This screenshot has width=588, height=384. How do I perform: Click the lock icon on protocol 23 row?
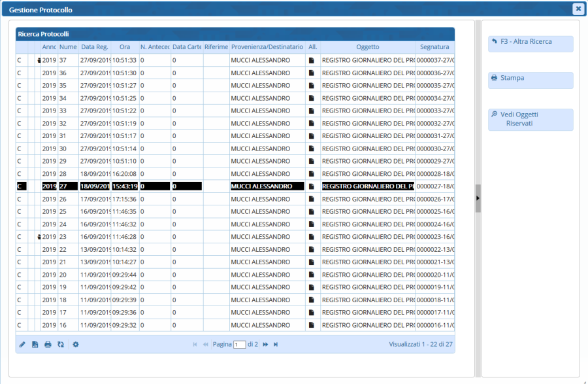coord(39,237)
